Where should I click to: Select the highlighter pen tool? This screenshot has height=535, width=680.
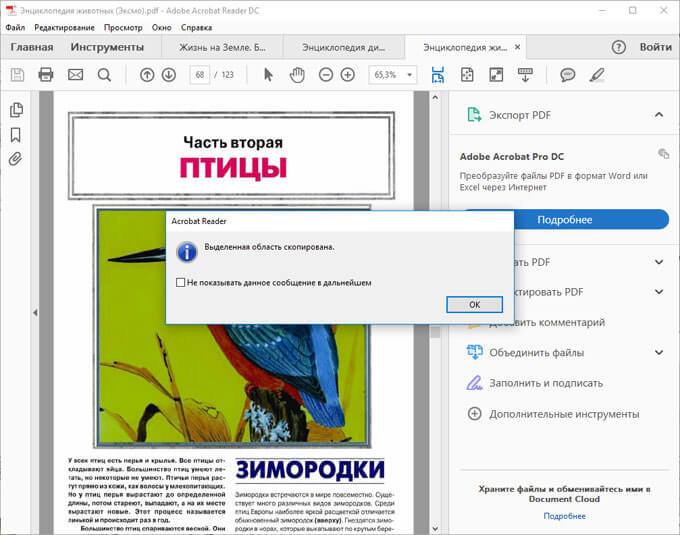point(597,75)
